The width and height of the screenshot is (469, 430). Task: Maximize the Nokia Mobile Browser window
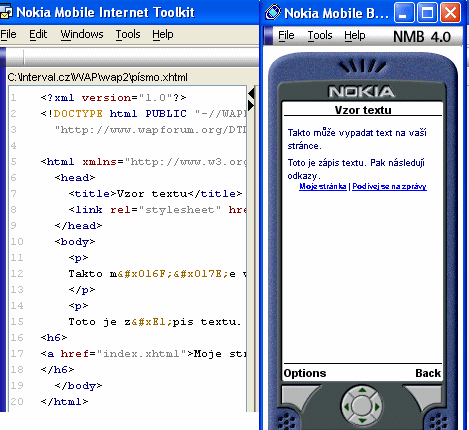pyautogui.click(x=427, y=13)
